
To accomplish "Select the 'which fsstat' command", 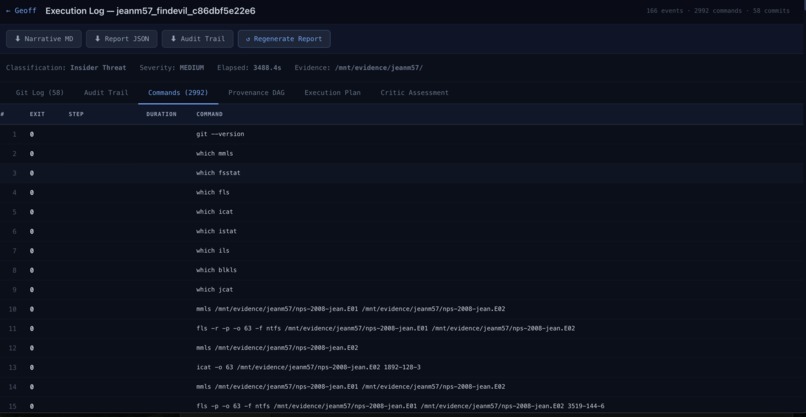I will 403,173.
